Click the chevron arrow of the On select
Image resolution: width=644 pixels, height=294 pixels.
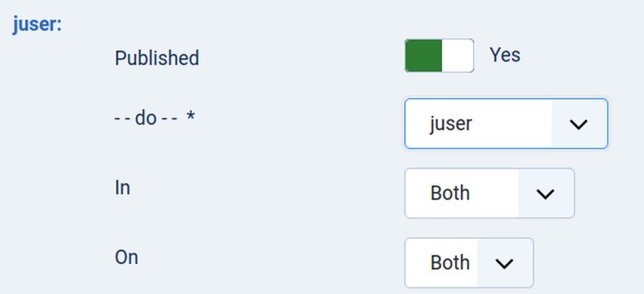[x=504, y=263]
